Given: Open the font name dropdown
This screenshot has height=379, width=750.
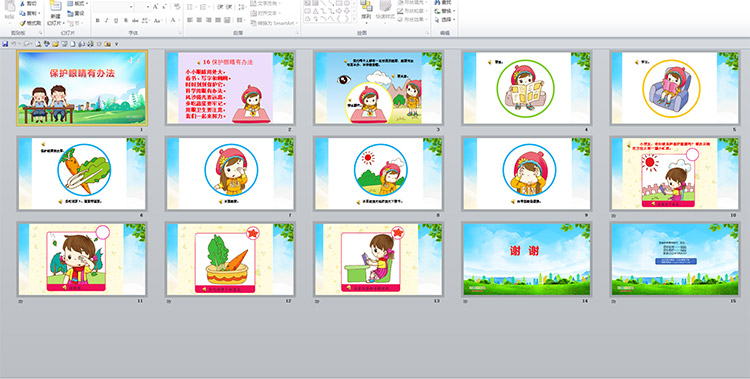Looking at the screenshot, I should pos(114,7).
